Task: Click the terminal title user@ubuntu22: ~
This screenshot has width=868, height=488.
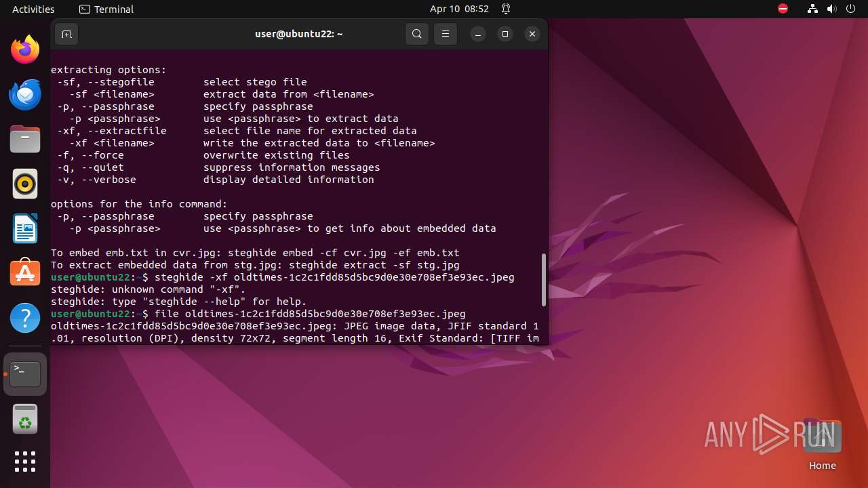Action: pos(299,34)
